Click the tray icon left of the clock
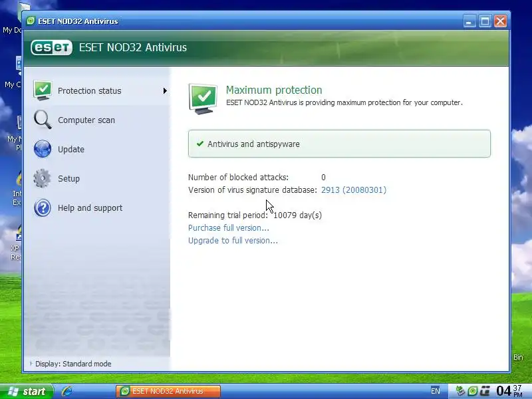532x399 pixels. (x=485, y=391)
